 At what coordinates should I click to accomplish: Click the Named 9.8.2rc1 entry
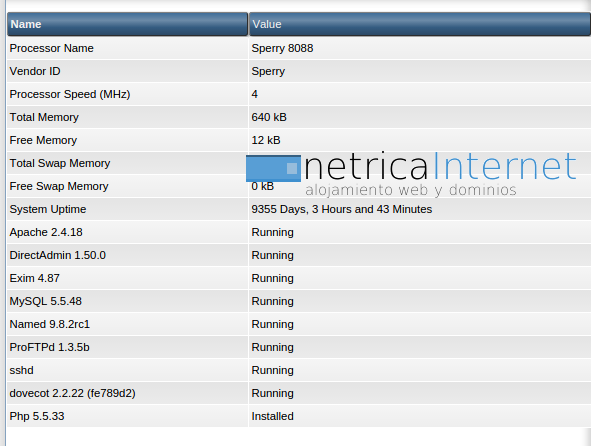(x=49, y=324)
